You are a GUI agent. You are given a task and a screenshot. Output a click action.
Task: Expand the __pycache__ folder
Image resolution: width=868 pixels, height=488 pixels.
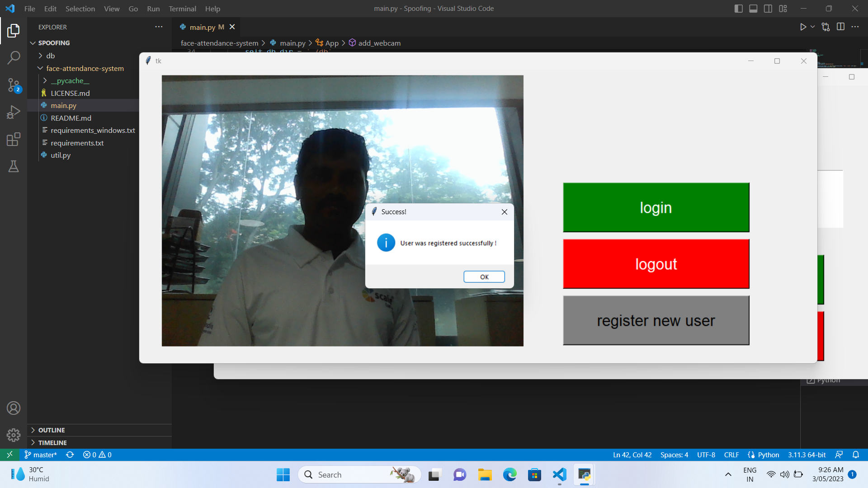[71, 80]
